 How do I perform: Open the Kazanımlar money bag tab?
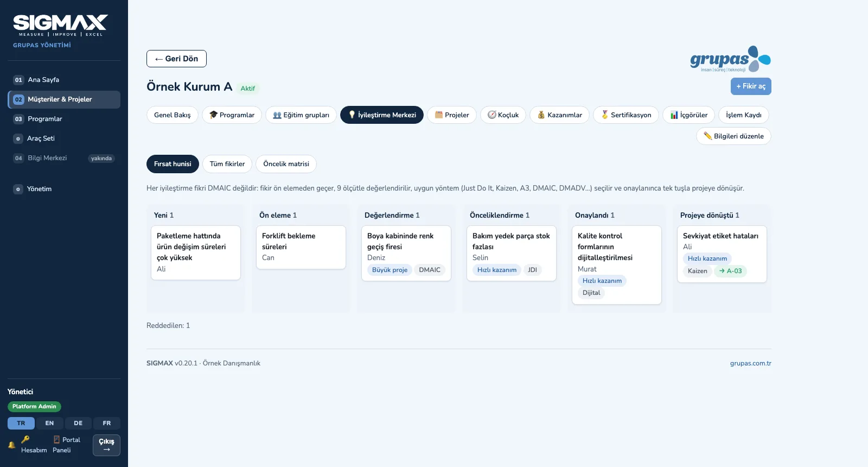pos(559,115)
